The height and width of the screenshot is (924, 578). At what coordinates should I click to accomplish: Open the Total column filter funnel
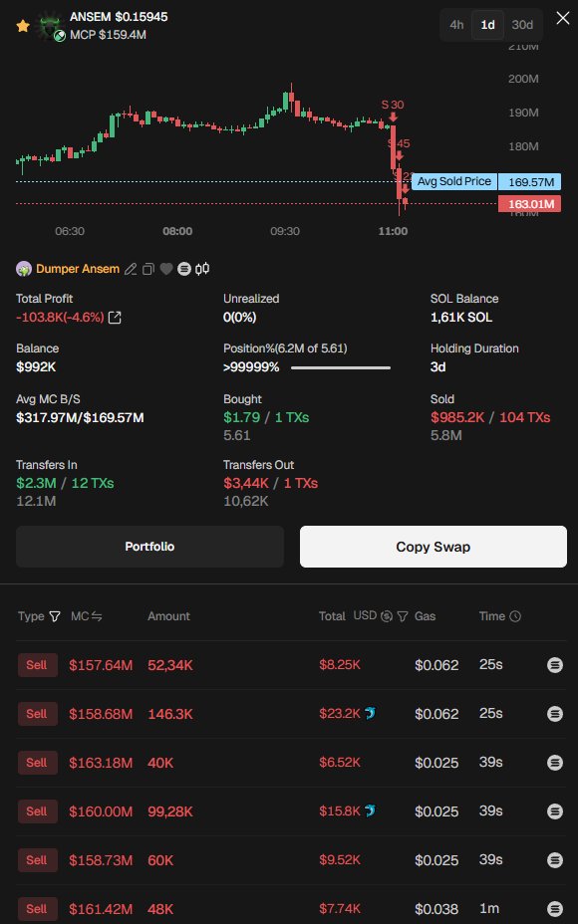click(403, 616)
